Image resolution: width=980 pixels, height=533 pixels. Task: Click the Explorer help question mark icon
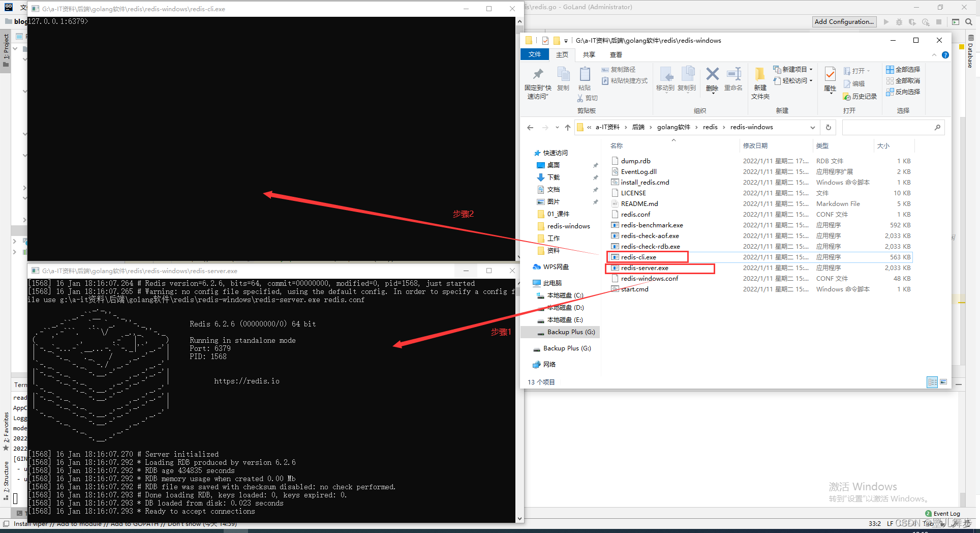[x=945, y=55]
